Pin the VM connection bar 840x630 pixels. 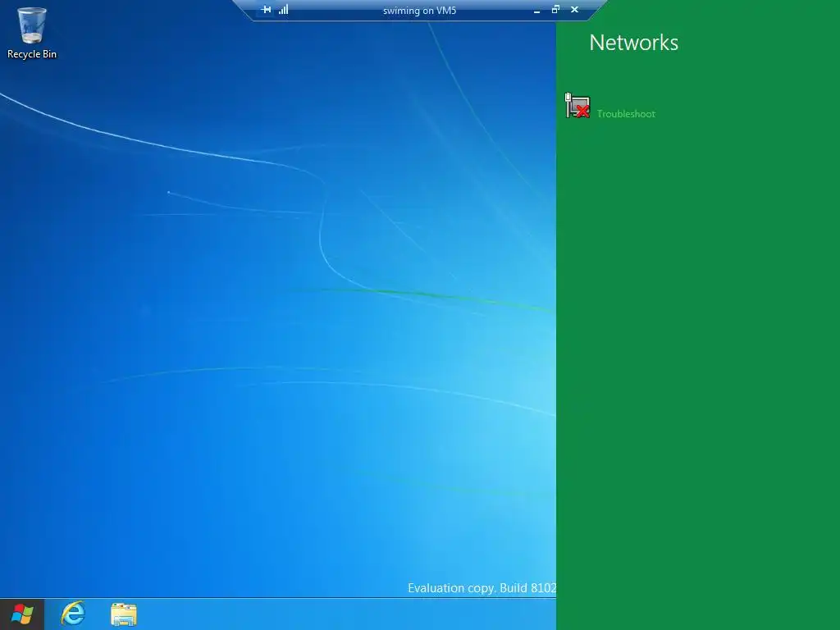tap(266, 9)
